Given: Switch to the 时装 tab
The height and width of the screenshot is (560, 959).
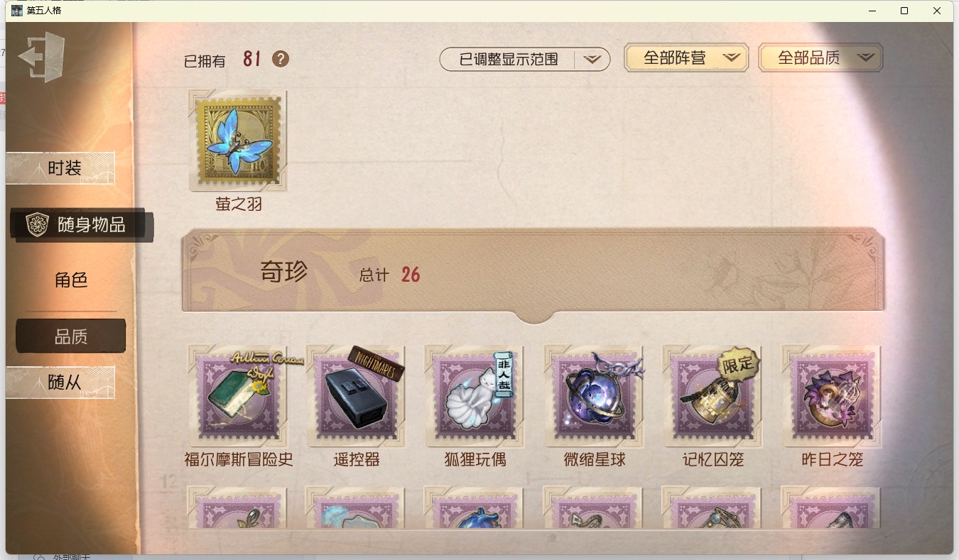Looking at the screenshot, I should click(60, 168).
